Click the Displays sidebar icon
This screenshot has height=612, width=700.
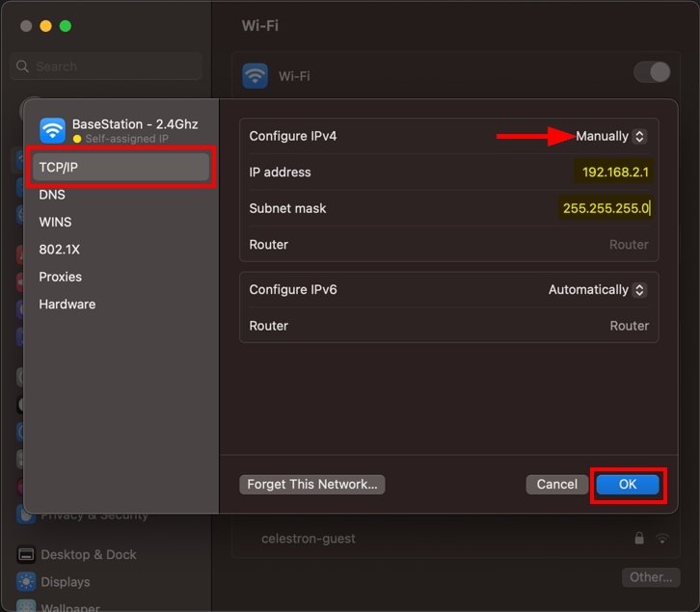(26, 582)
